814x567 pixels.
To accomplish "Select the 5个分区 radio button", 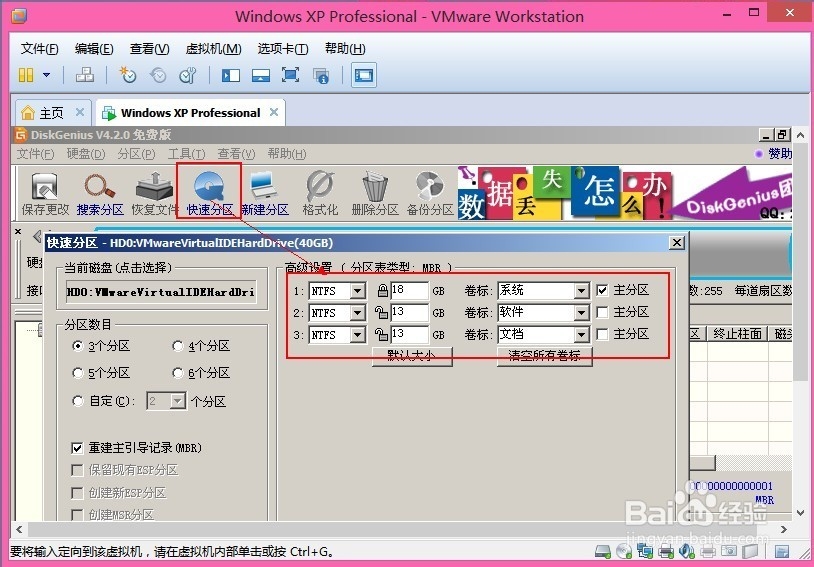I will click(78, 373).
